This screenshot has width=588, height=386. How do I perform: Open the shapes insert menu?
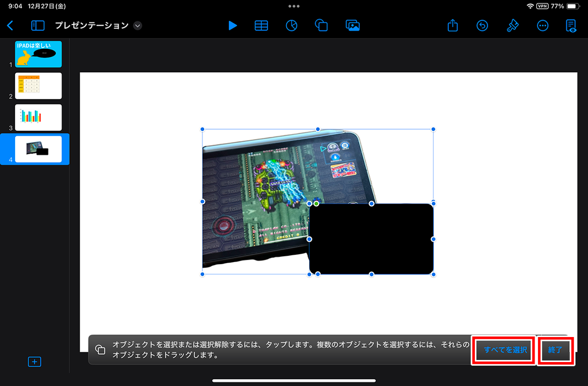321,25
